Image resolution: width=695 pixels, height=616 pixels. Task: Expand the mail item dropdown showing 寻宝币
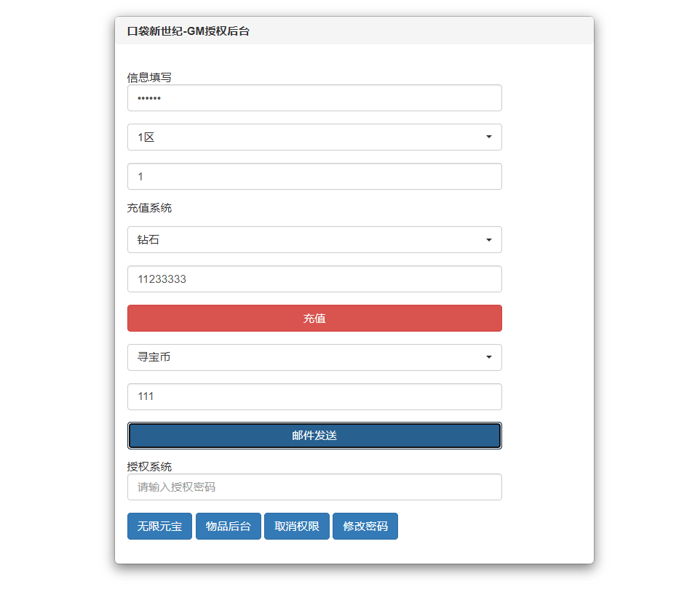click(314, 357)
